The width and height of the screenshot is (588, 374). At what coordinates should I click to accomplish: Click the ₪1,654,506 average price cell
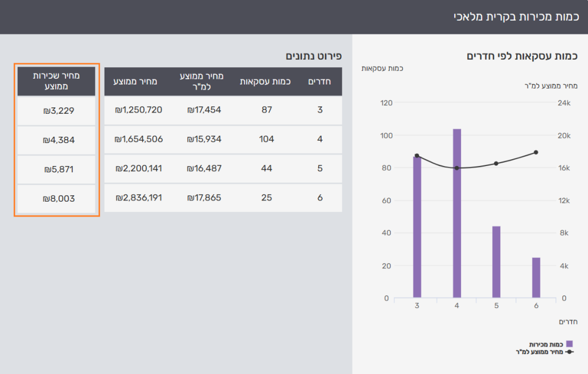pos(138,139)
